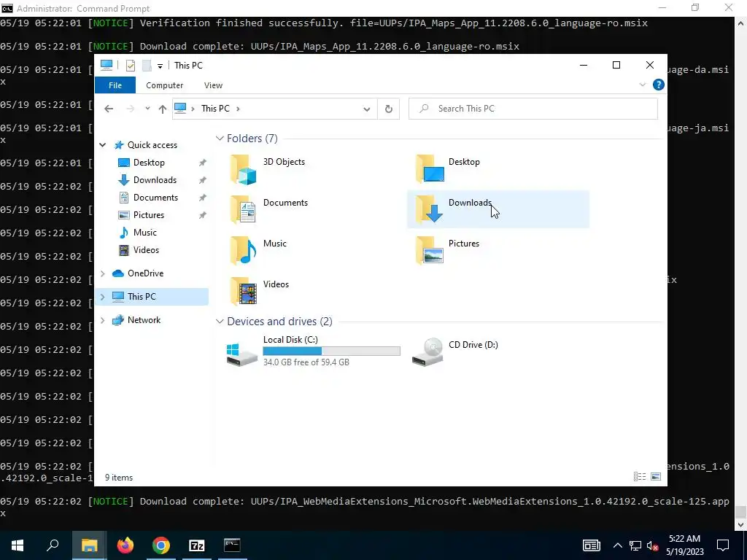This screenshot has width=747, height=560.
Task: Collapse the Quick access tree node
Action: [x=102, y=145]
